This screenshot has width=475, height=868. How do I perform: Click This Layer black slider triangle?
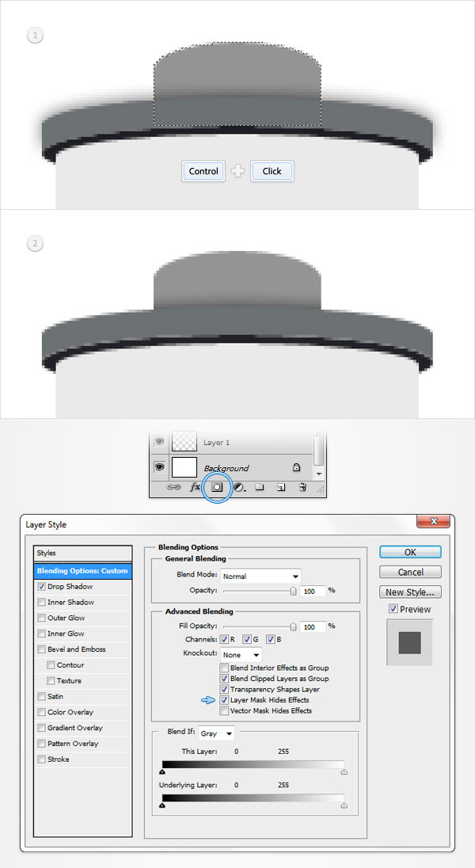[163, 771]
